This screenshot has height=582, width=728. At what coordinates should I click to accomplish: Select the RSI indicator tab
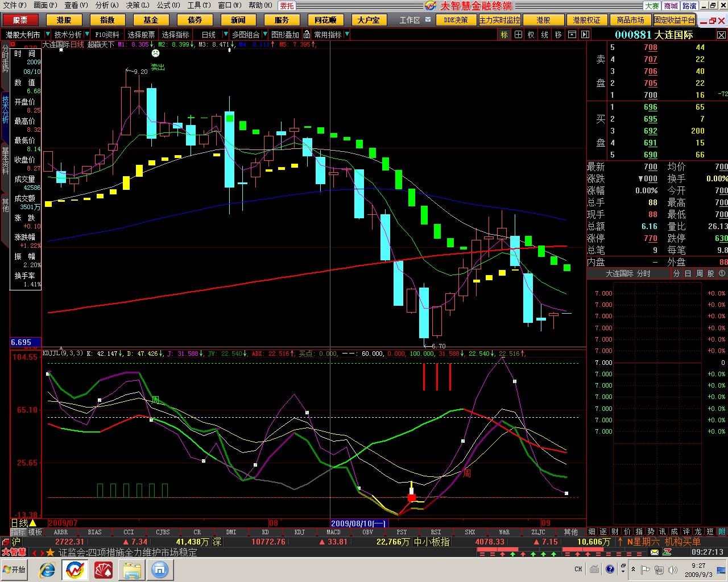pyautogui.click(x=436, y=532)
